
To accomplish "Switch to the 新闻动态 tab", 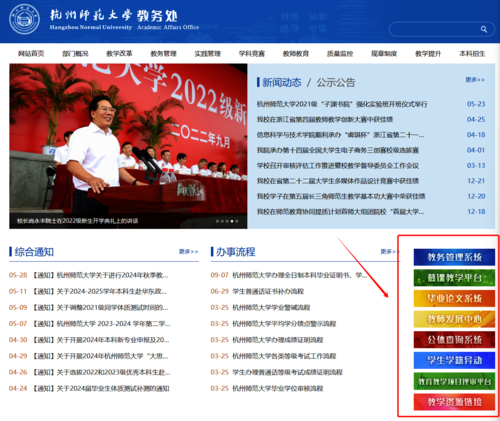I will tap(282, 82).
